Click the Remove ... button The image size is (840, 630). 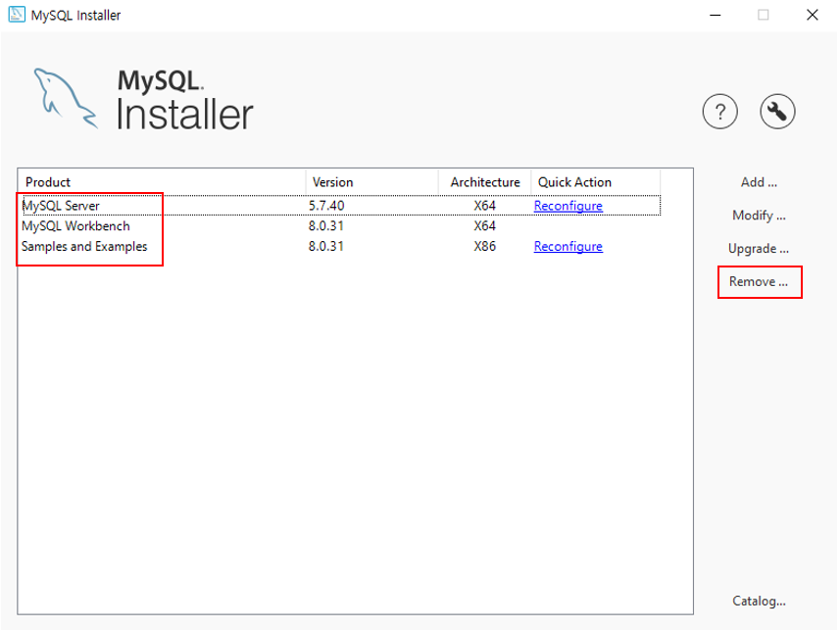(758, 282)
